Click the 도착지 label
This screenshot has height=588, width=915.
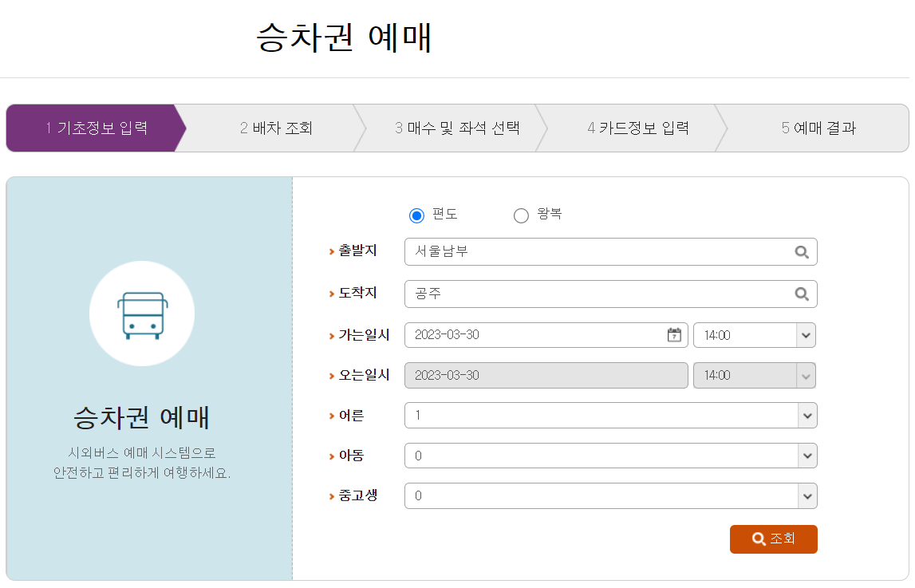pyautogui.click(x=357, y=293)
